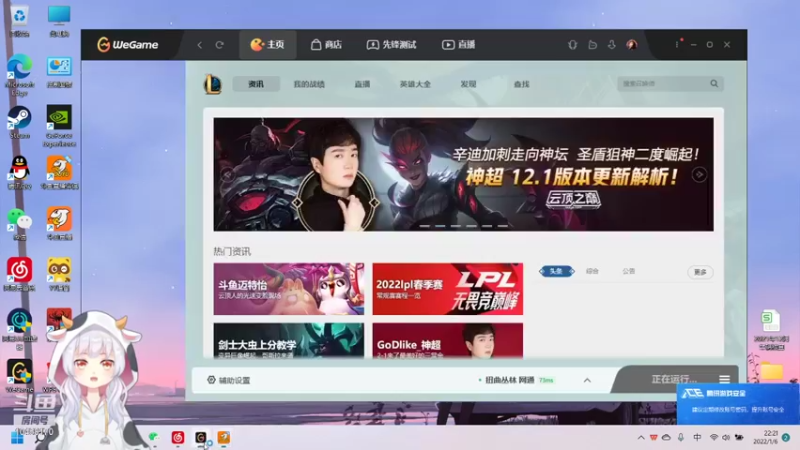Jump to the last banner indicator dash

point(503,226)
